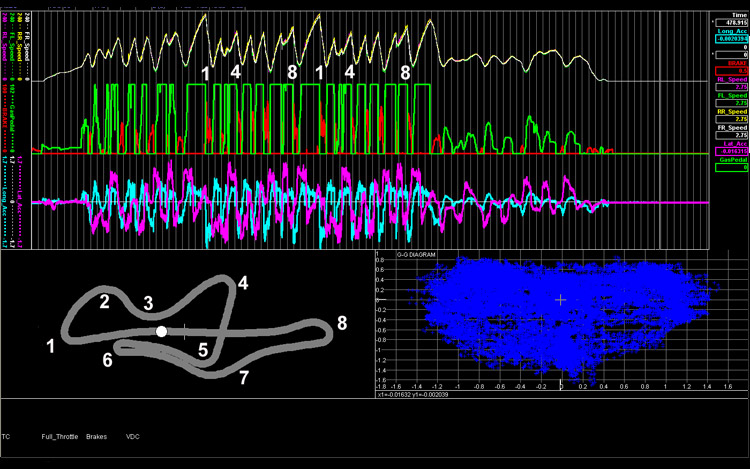The width and height of the screenshot is (750, 469).
Task: Select the RL_Speed channel readout
Action: click(x=728, y=87)
